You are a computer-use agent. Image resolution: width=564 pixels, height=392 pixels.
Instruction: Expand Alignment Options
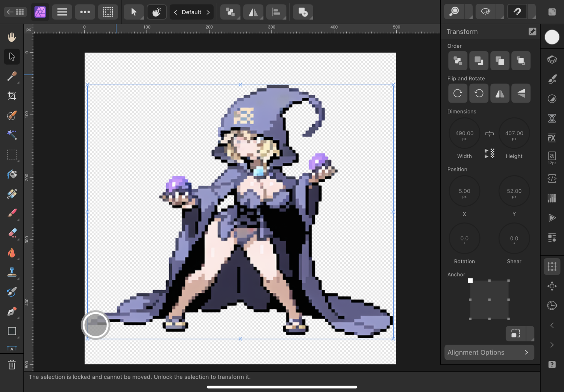[489, 353]
